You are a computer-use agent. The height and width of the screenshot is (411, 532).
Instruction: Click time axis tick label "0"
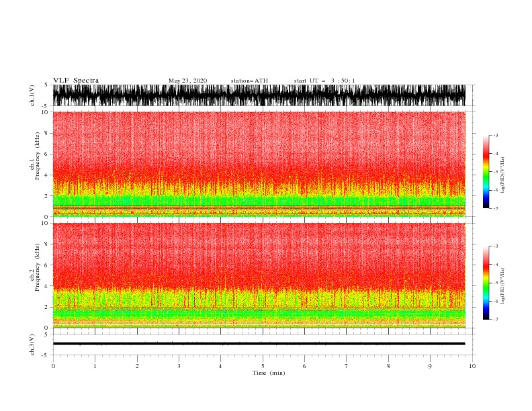[x=53, y=366]
